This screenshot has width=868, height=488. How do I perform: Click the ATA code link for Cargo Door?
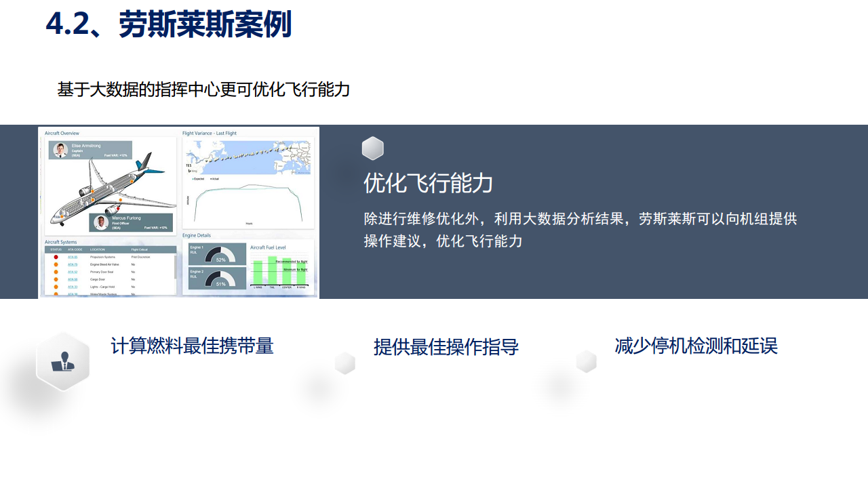coord(73,279)
